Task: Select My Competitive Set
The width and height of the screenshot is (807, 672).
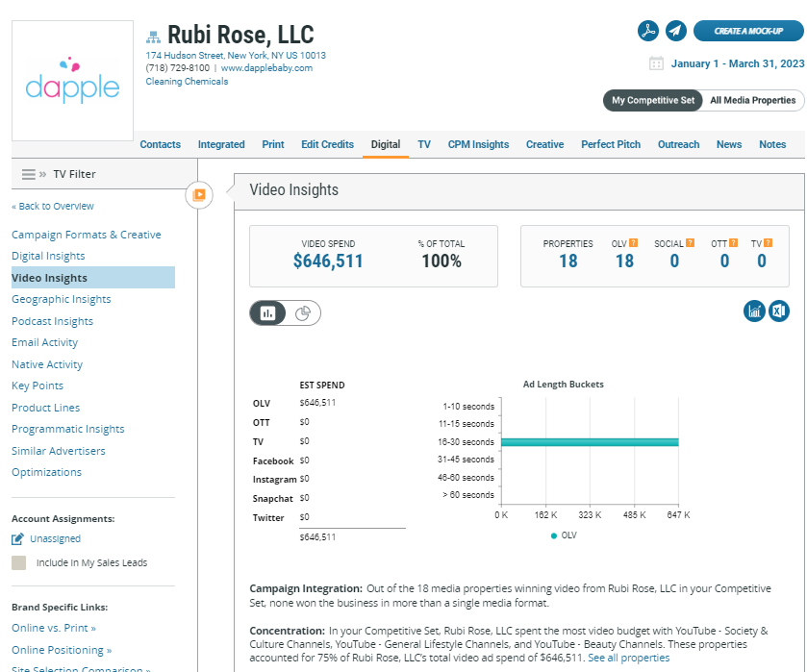Action: (x=652, y=100)
